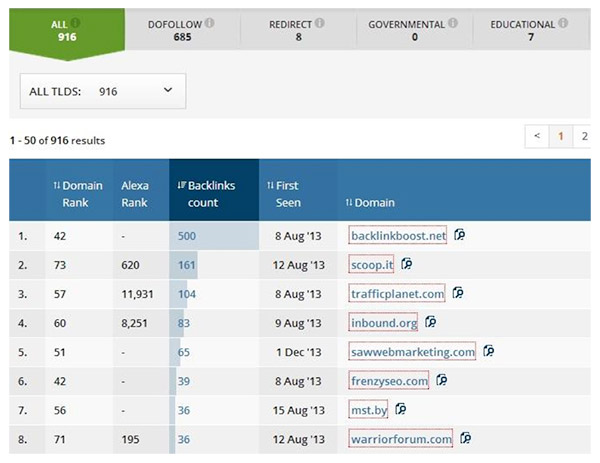Open the mst.by domain link
This screenshot has height=463, width=600.
click(368, 410)
